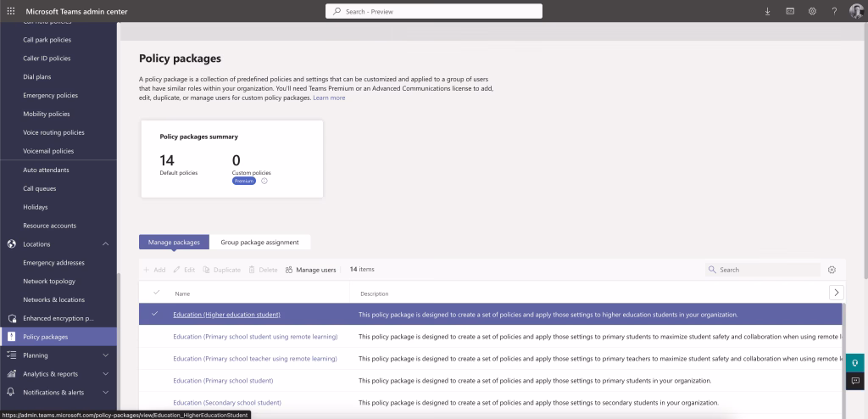Open Voicemail policies

[48, 151]
